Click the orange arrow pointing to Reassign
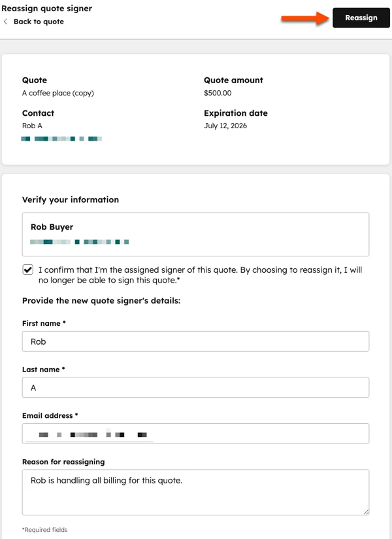 (x=305, y=18)
